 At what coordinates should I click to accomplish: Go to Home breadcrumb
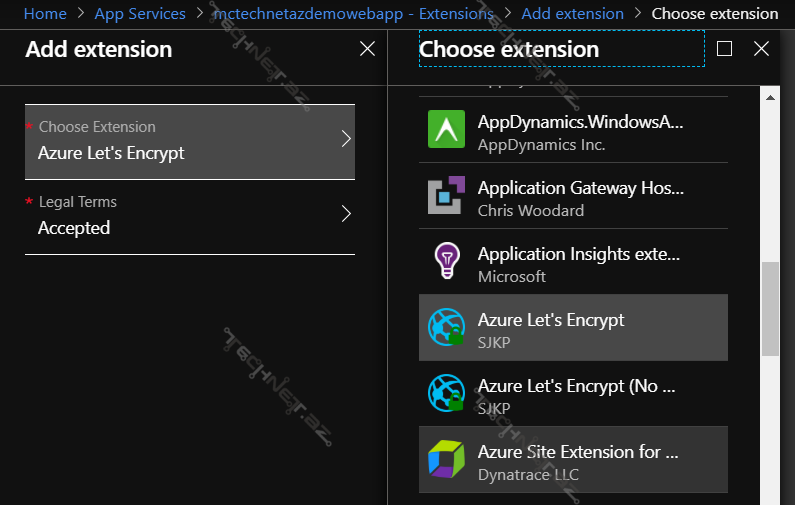(44, 14)
